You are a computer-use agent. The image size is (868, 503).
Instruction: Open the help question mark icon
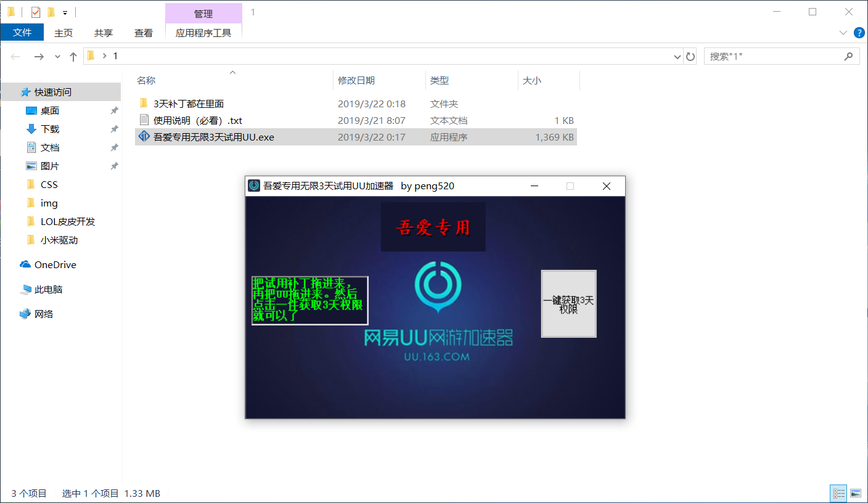859,33
